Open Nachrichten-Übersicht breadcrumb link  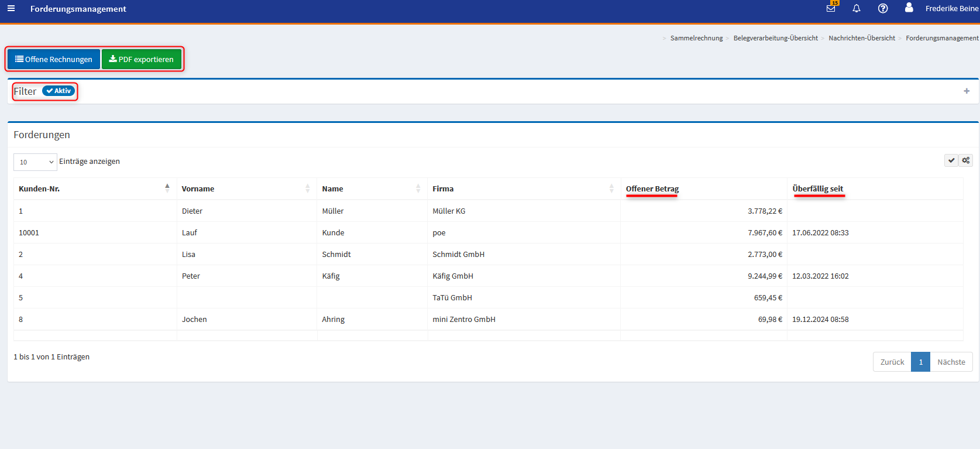click(861, 38)
